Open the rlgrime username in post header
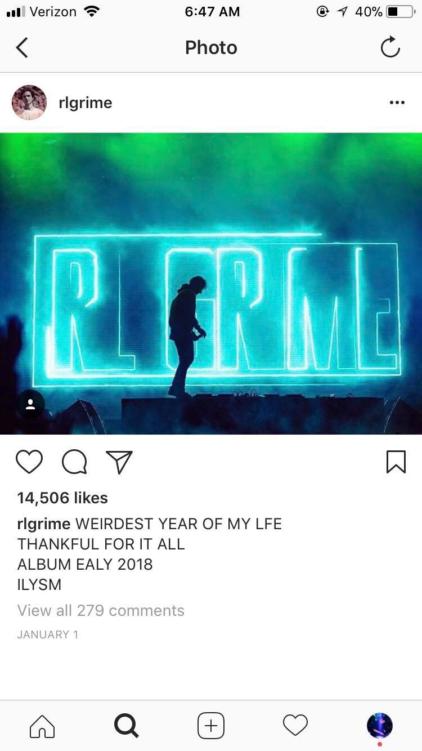Image resolution: width=422 pixels, height=751 pixels. point(85,102)
